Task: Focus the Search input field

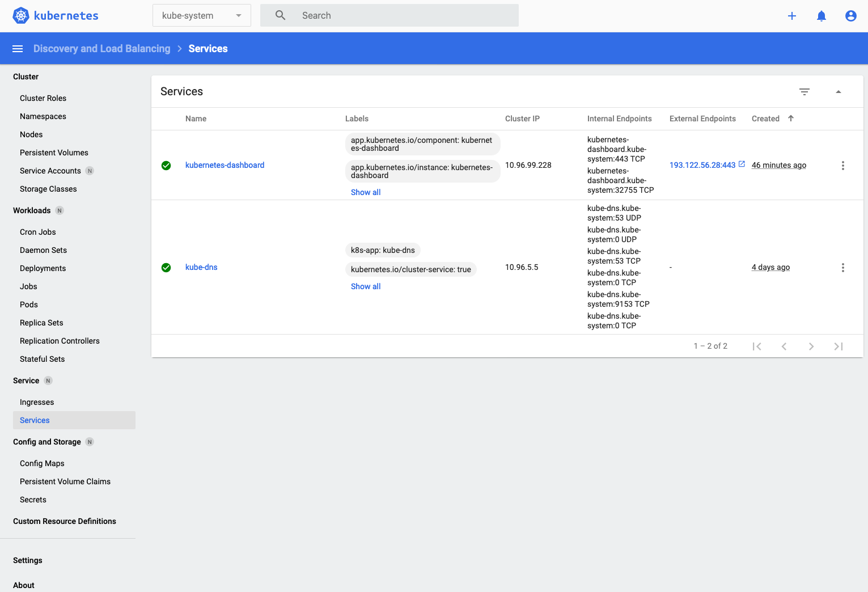Action: click(389, 16)
